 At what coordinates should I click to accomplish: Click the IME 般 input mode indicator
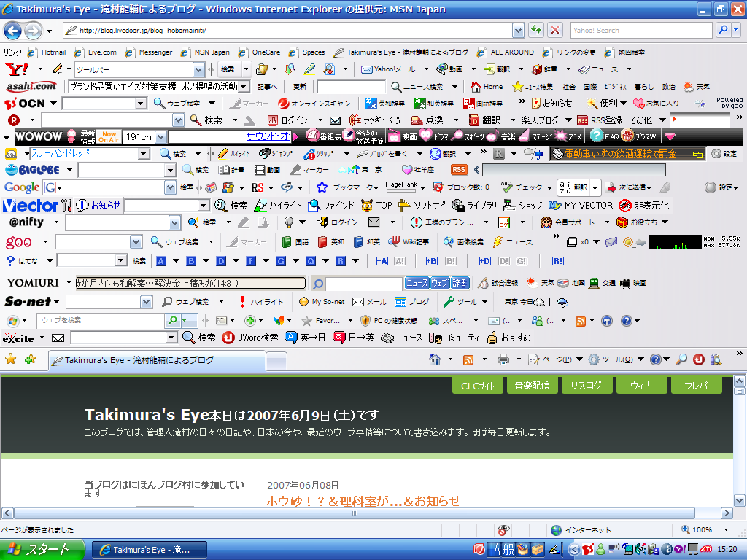pos(508,550)
